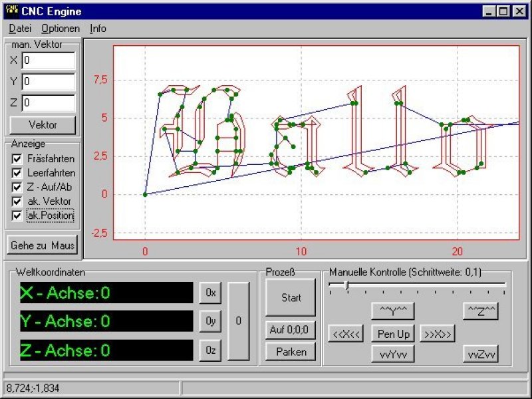The height and width of the screenshot is (399, 532).
Task: Uncheck the Z - Auf/Ab checkbox
Action: point(17,187)
